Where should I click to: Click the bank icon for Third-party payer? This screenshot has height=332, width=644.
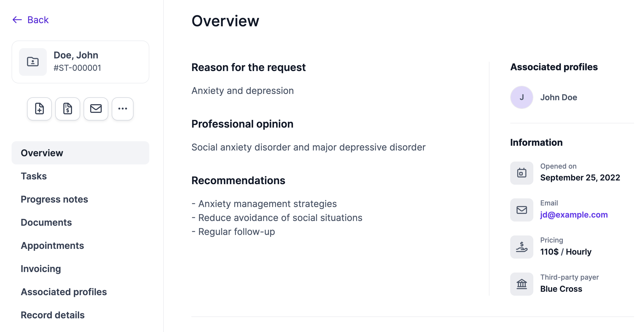pyautogui.click(x=522, y=284)
